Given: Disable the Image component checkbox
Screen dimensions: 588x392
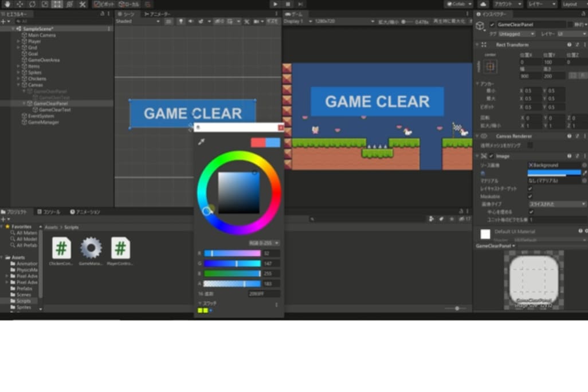Looking at the screenshot, I should click(491, 156).
